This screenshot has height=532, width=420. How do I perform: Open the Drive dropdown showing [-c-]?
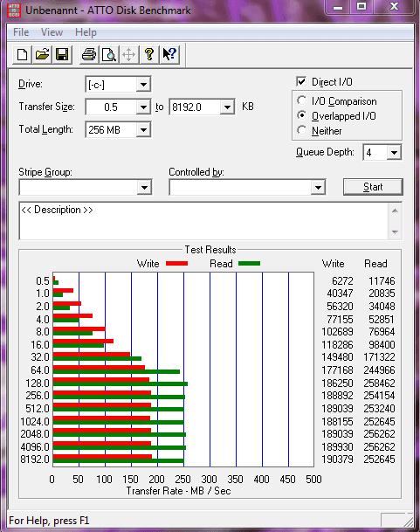(143, 85)
